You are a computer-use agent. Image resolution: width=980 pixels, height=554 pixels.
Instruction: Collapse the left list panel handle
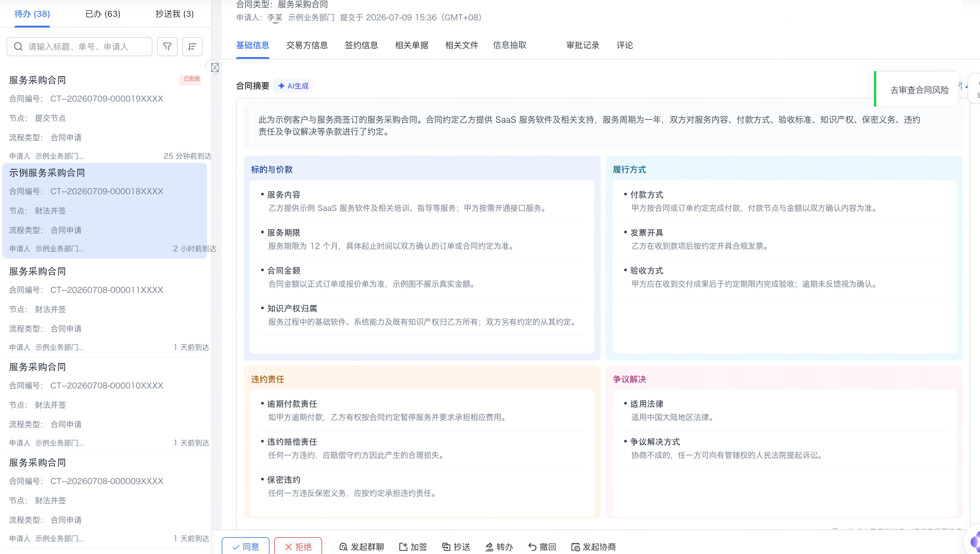click(x=215, y=68)
